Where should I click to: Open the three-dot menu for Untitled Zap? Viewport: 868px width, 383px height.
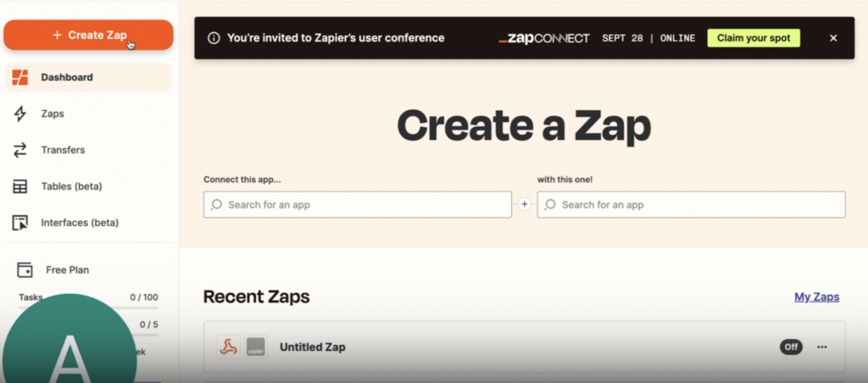[822, 347]
